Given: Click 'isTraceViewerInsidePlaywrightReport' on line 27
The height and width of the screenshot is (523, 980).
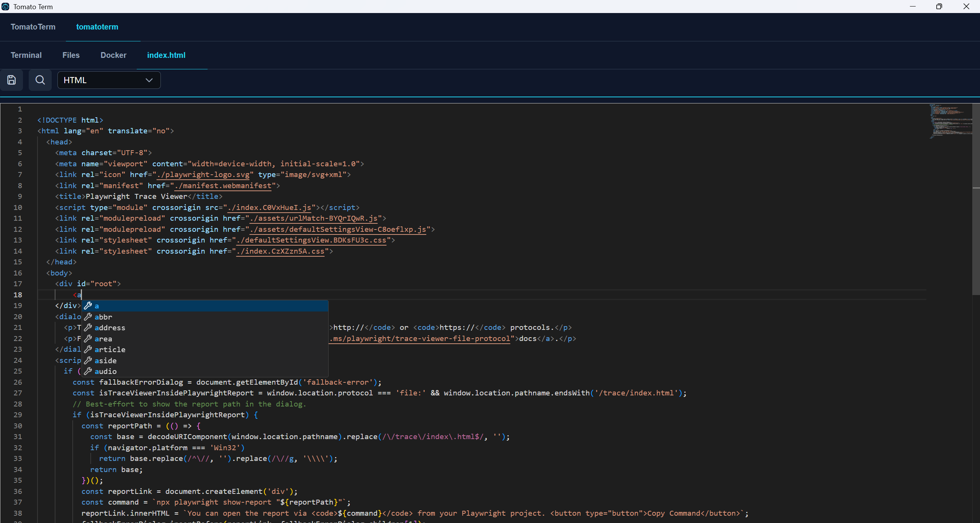Looking at the screenshot, I should tap(176, 393).
